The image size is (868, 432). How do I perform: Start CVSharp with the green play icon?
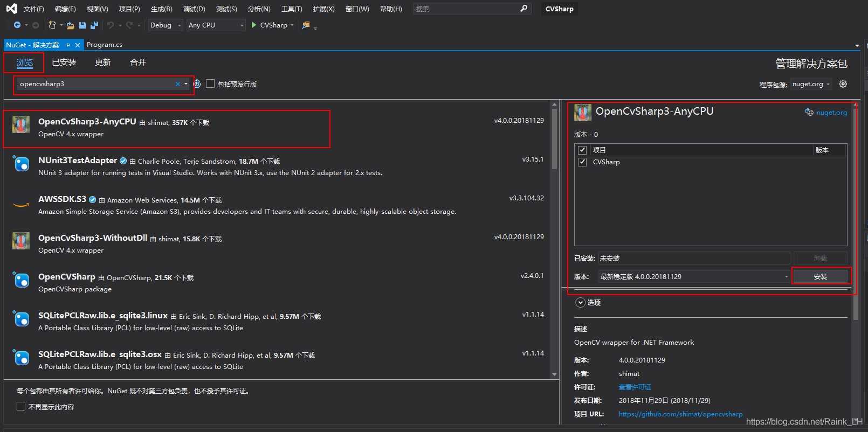click(x=254, y=25)
